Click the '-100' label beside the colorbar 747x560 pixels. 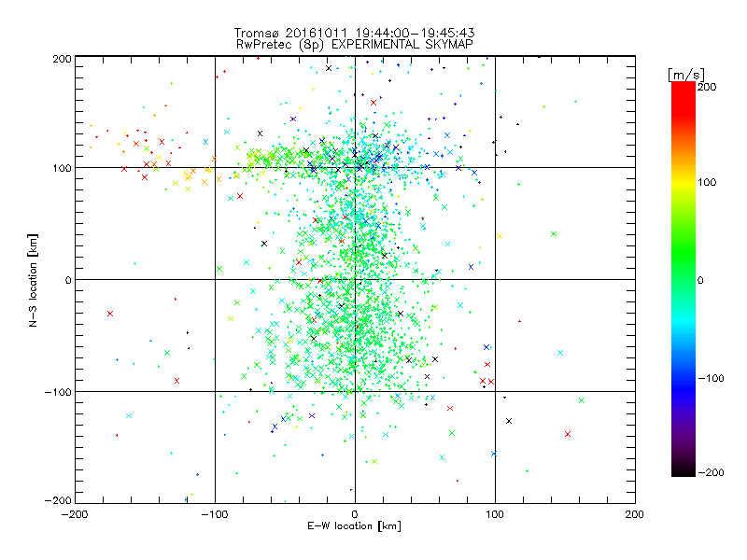click(x=711, y=378)
